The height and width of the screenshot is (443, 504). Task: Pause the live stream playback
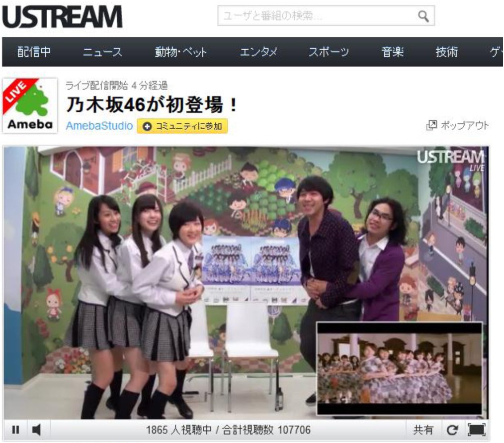click(15, 430)
